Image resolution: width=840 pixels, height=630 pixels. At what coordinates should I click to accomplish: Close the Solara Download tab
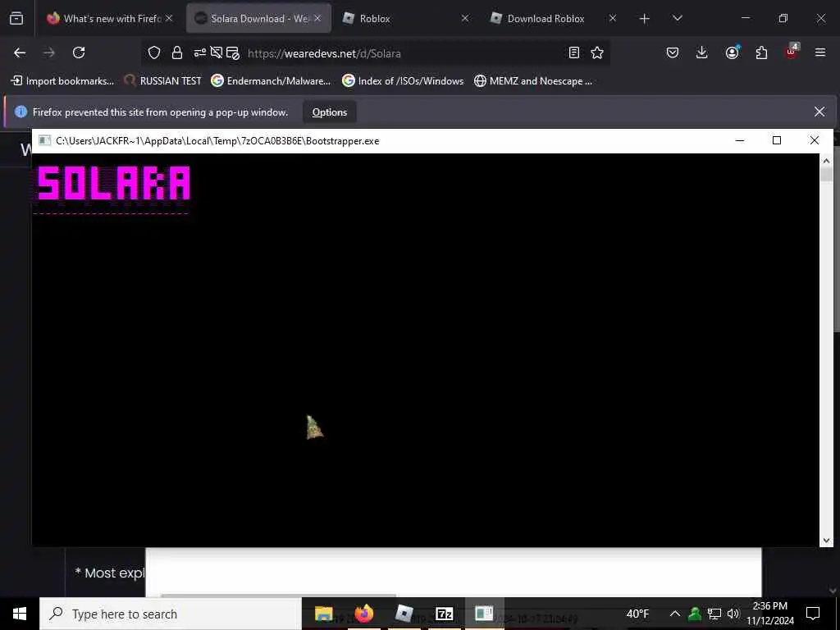[317, 18]
